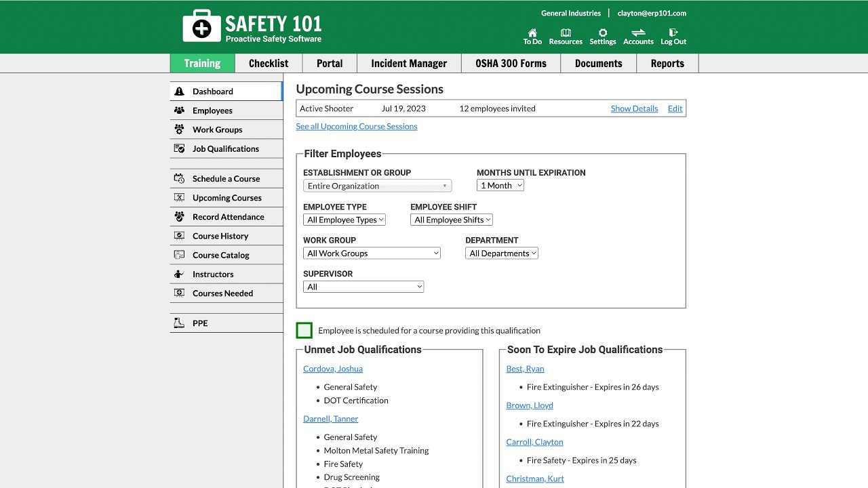868x488 pixels.
Task: Click the Record Attendance icon in sidebar
Action: (x=179, y=217)
